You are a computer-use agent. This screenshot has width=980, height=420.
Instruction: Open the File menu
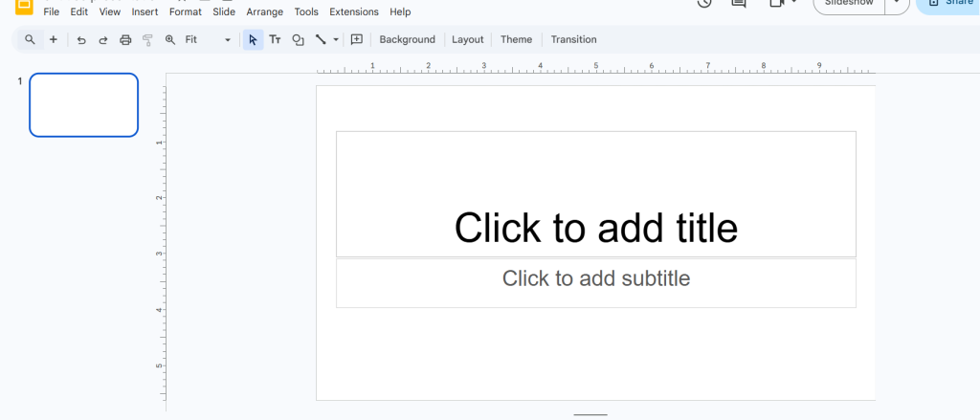pos(52,11)
